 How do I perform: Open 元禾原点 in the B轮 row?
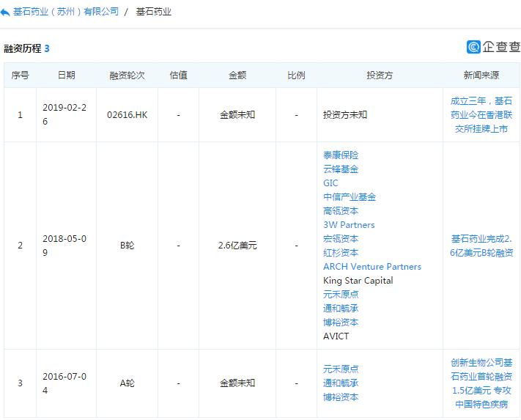tap(341, 295)
